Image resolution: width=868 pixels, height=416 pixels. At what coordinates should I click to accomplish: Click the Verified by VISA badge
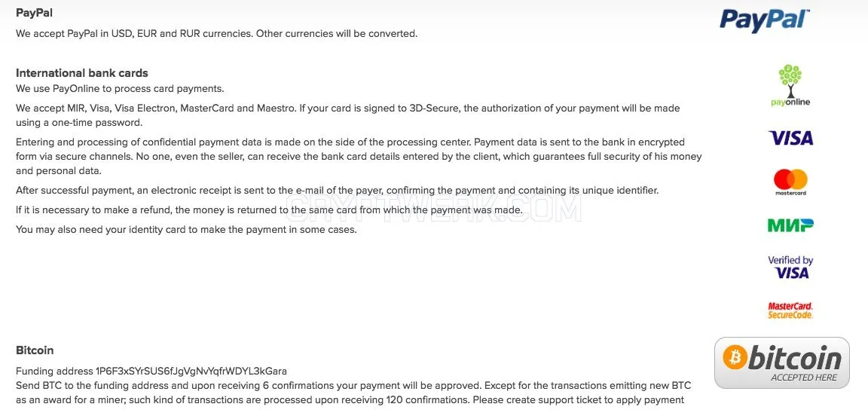[x=790, y=267]
